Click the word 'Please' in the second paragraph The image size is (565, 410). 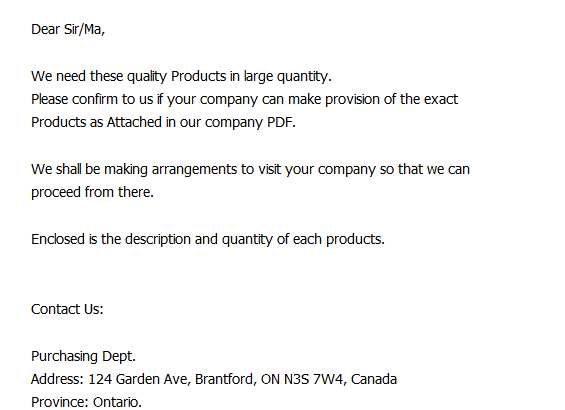[x=49, y=99]
